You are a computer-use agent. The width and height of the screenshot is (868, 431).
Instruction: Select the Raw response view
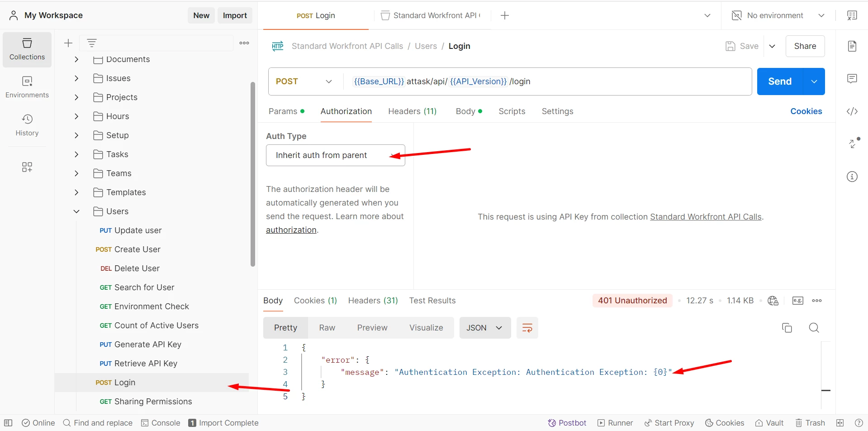327,328
